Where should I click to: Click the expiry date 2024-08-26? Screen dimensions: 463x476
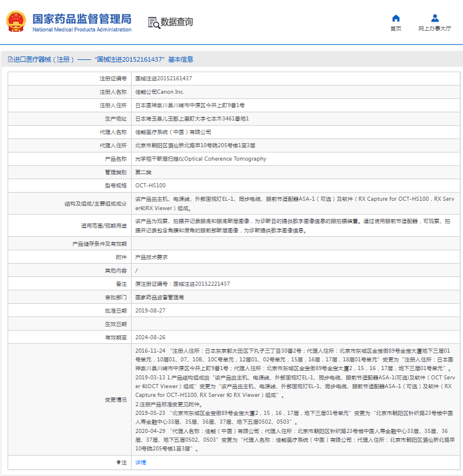click(150, 337)
